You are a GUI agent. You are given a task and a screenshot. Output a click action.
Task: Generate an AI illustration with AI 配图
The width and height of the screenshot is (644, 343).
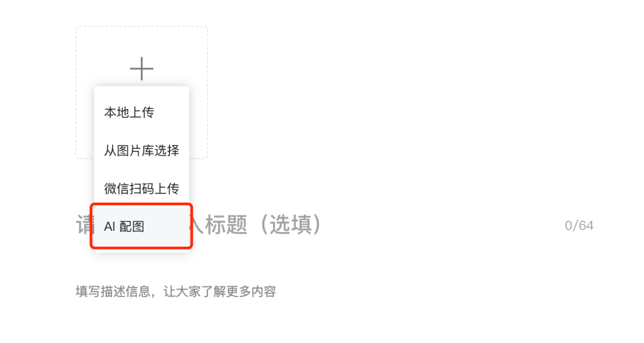(142, 226)
